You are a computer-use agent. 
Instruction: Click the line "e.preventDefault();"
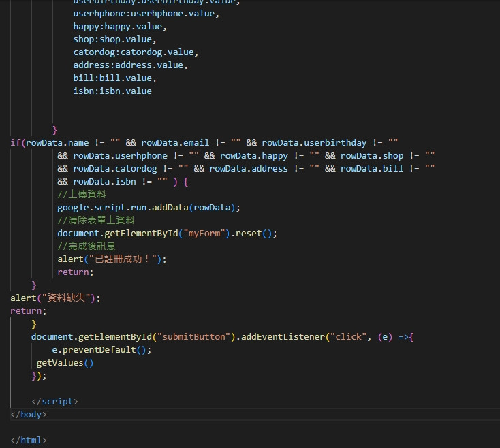tap(101, 350)
